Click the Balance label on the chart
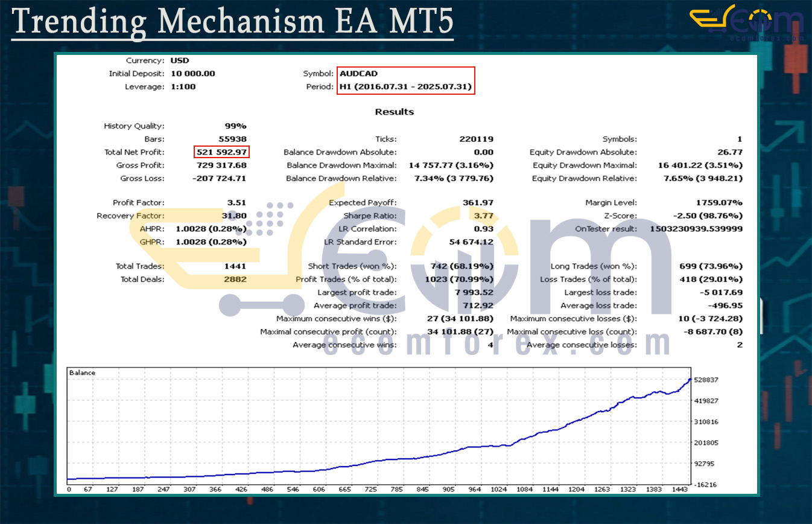Screen dimensions: 812x524 (82, 373)
